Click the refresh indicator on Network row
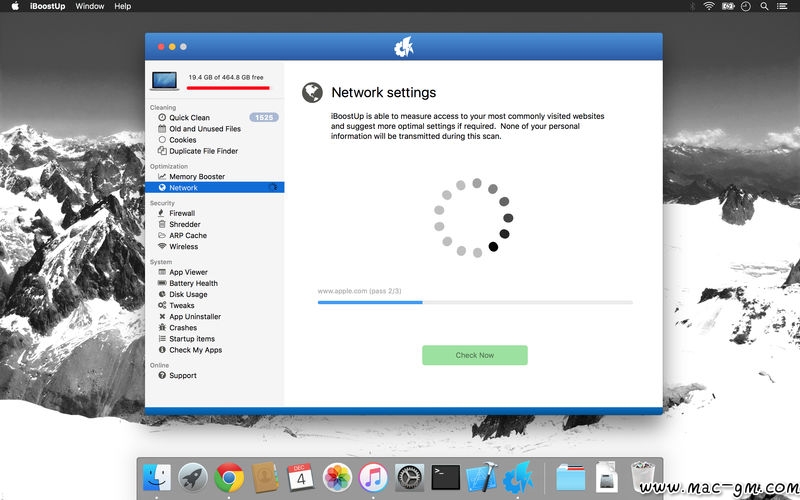The height and width of the screenshot is (500, 800). [x=273, y=188]
